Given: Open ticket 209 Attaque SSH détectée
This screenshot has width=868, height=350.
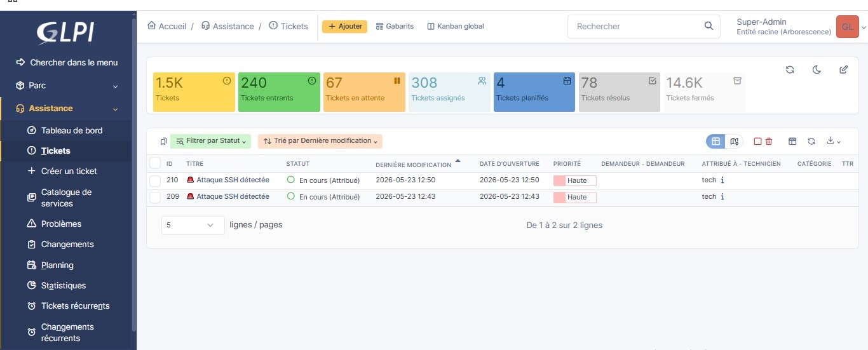Looking at the screenshot, I should (x=233, y=197).
